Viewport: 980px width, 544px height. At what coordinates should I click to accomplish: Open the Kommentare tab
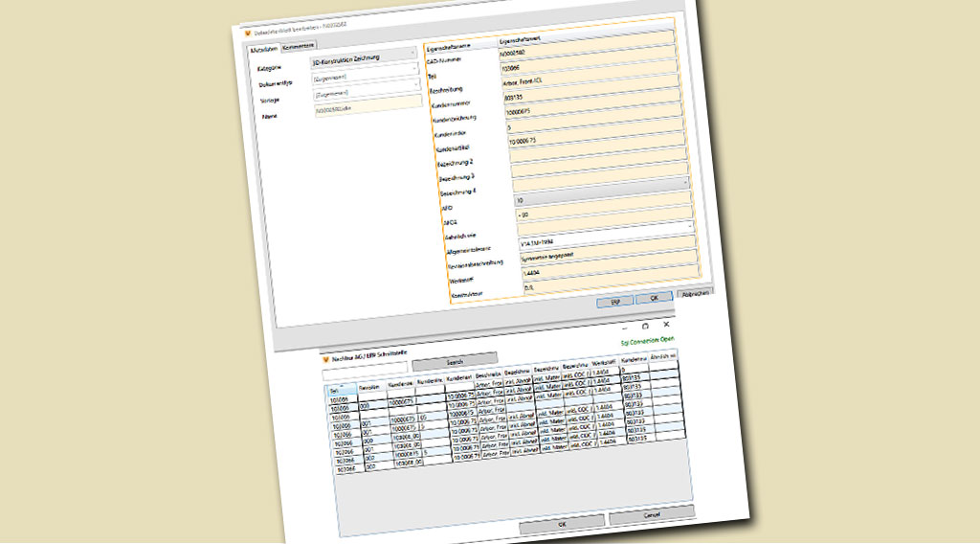pos(299,46)
